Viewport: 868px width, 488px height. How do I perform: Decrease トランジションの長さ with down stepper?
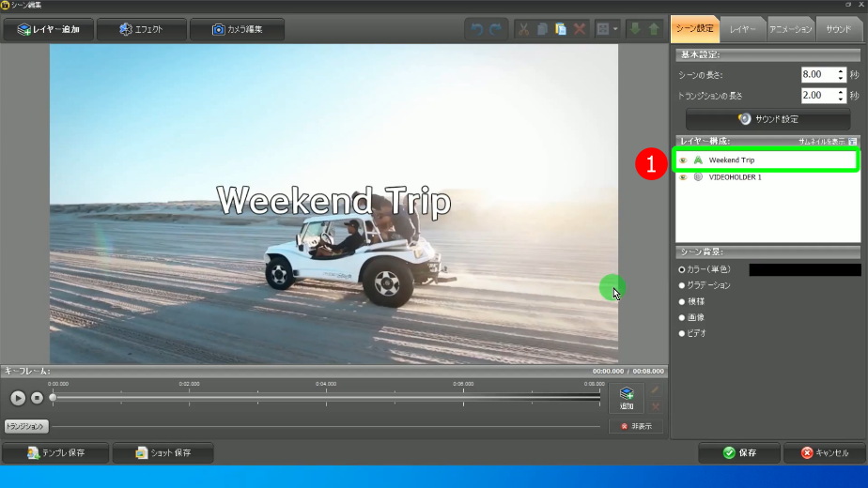[841, 99]
